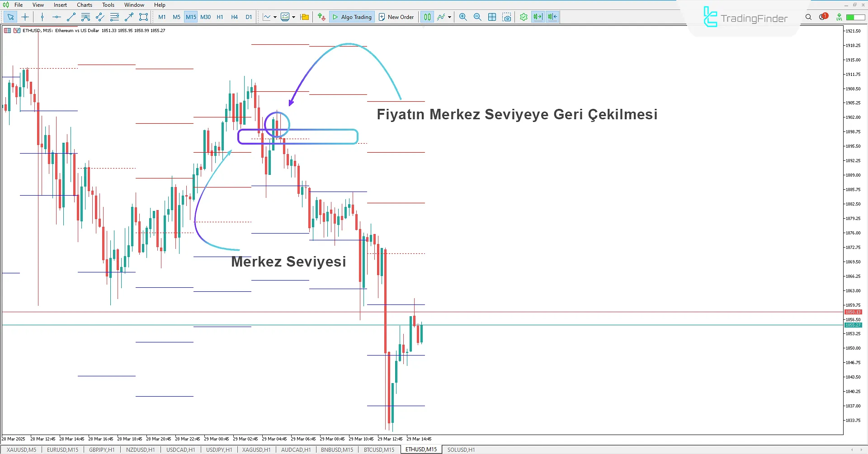Expand the line study dropdown arrow
Screen dimensions: 868x454
(x=449, y=17)
